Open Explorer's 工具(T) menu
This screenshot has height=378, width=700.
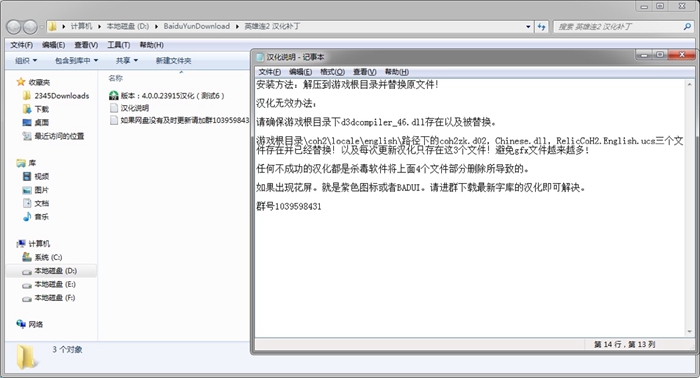pyautogui.click(x=119, y=45)
